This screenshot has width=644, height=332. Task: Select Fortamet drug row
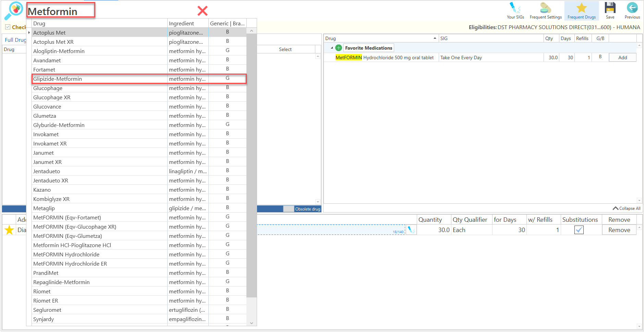139,69
